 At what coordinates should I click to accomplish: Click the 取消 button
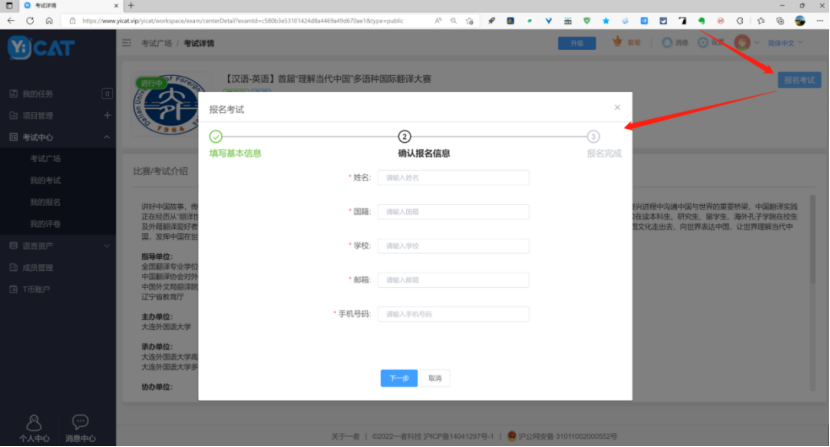coord(434,378)
